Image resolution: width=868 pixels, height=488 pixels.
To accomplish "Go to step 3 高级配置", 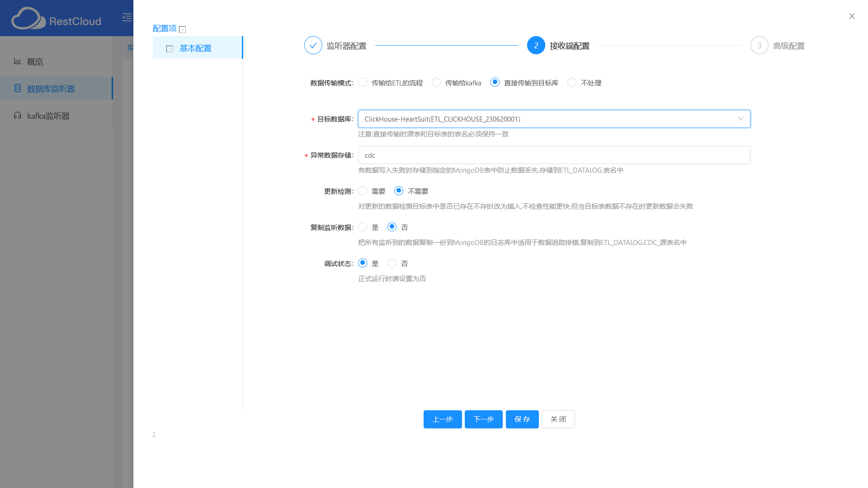I will (759, 45).
